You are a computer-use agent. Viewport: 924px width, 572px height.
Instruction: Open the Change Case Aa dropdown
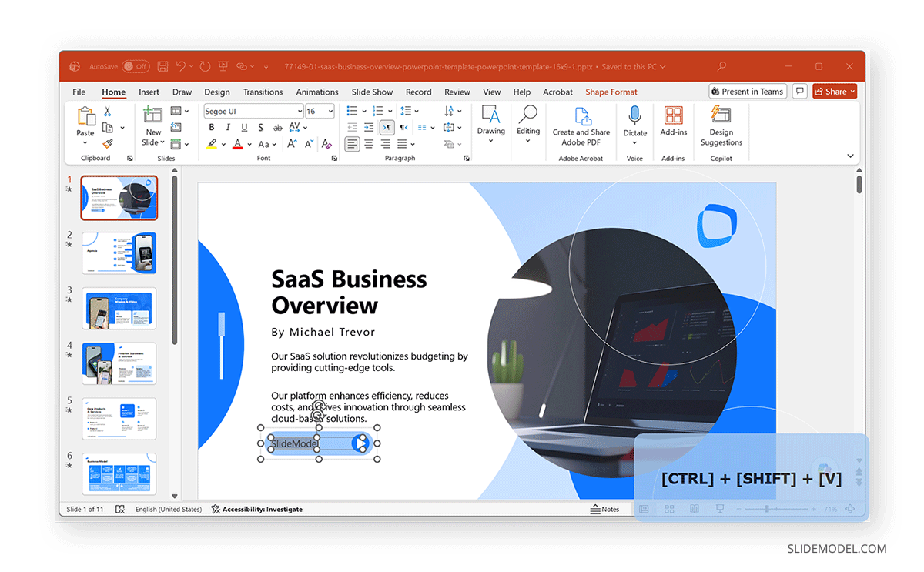pos(266,144)
